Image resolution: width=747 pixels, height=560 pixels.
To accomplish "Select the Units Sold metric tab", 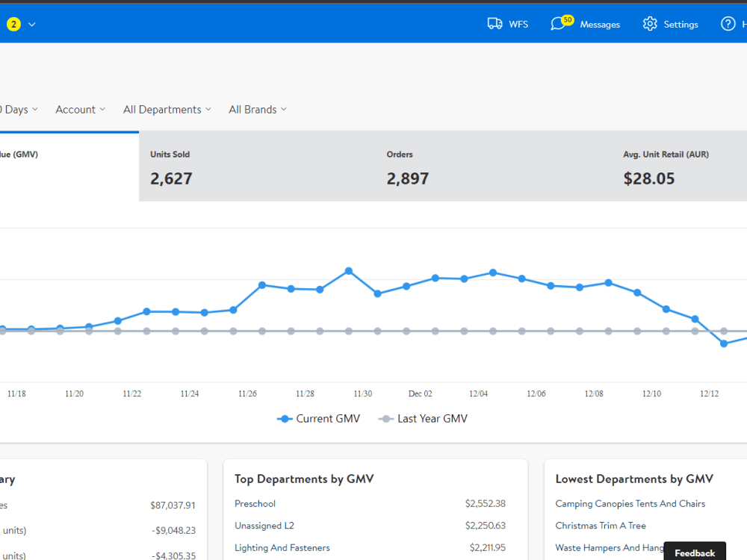I will (x=257, y=167).
